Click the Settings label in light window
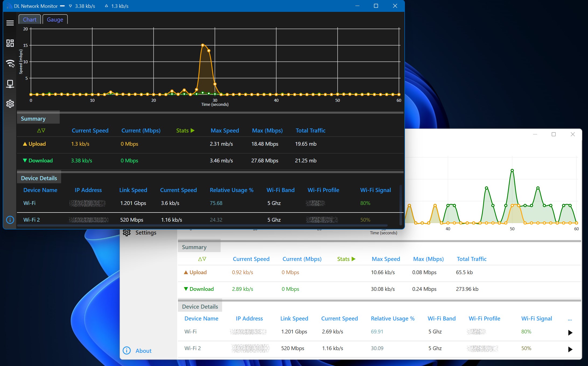Viewport: 588px width, 366px height. click(x=146, y=232)
